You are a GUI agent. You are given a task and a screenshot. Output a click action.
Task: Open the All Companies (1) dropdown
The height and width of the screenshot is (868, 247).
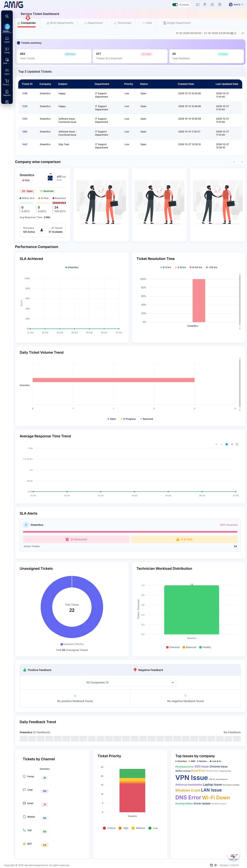(130, 682)
